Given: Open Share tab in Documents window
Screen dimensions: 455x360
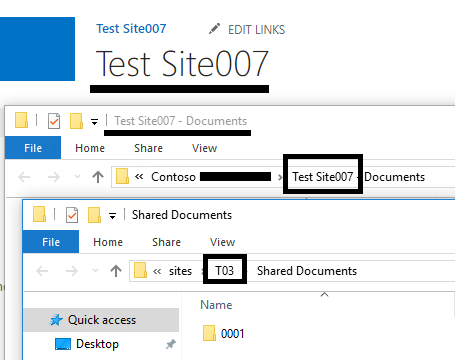Looking at the screenshot, I should pos(148,148).
